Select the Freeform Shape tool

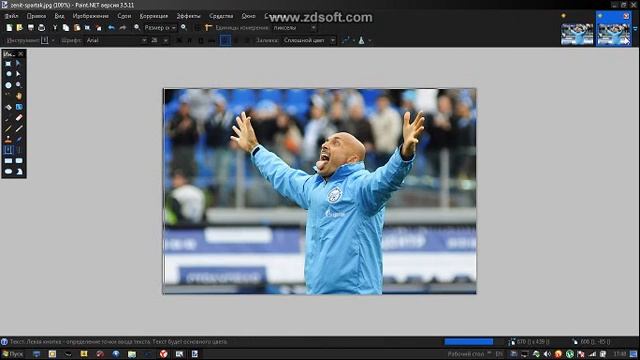pos(19,171)
